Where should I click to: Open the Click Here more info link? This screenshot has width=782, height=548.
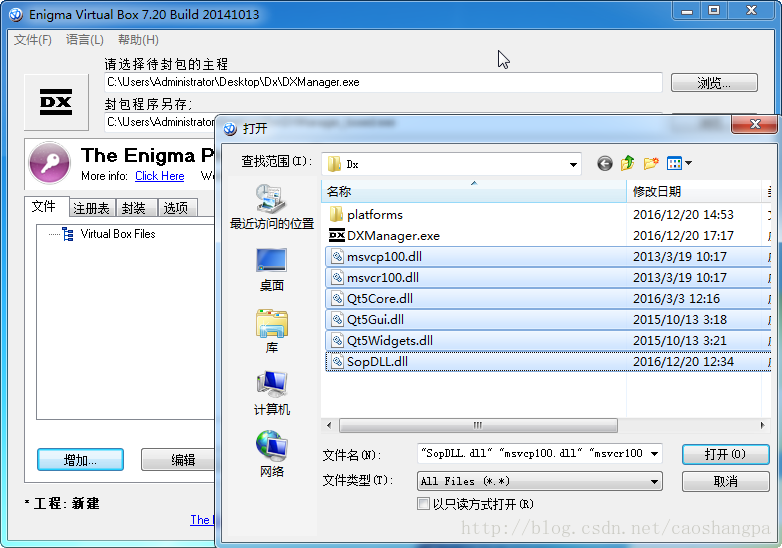click(x=160, y=176)
